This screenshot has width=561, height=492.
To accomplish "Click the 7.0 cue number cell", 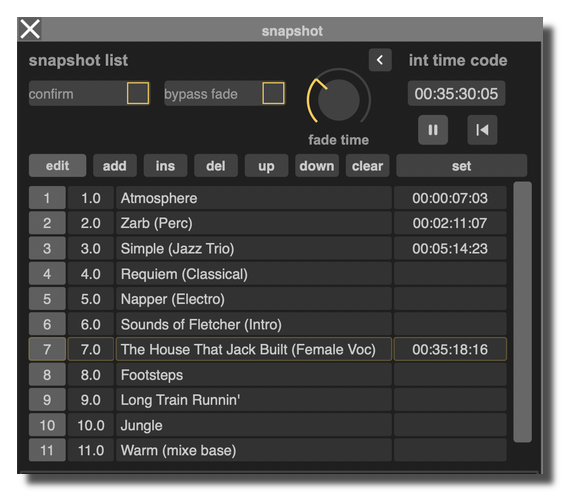I will [x=91, y=349].
